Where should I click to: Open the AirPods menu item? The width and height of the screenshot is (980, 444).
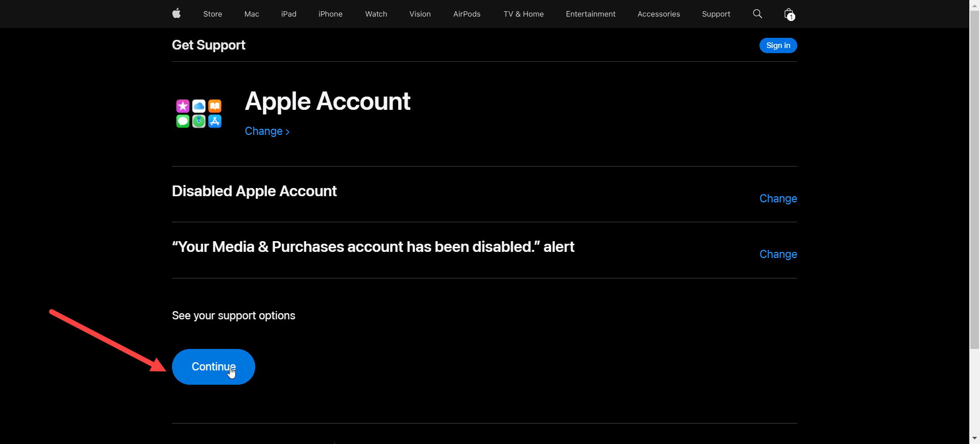coord(467,14)
